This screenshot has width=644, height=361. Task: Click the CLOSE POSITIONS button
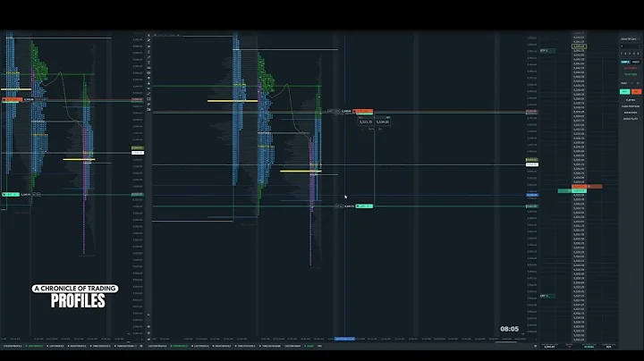tap(631, 106)
